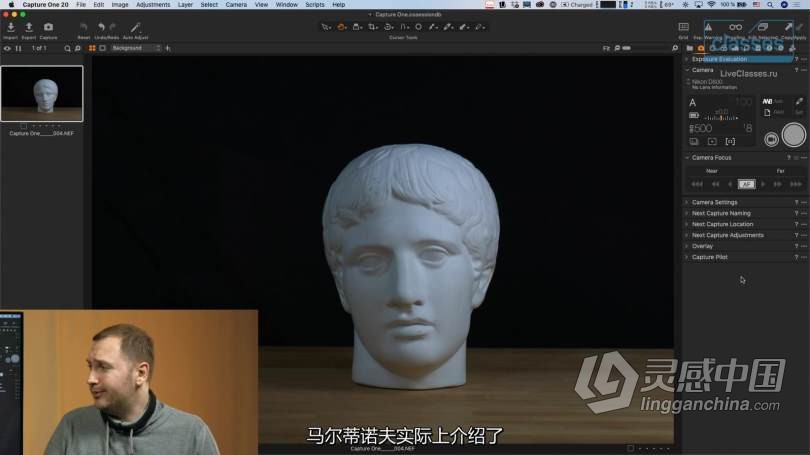Expand the Overlay panel
The width and height of the screenshot is (810, 455).
tap(687, 246)
